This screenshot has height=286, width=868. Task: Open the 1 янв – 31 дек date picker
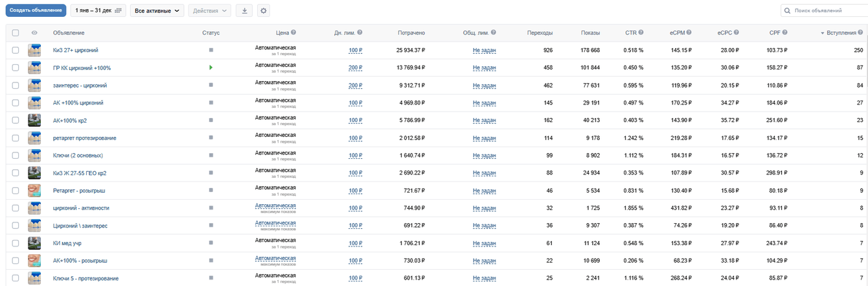tap(98, 11)
